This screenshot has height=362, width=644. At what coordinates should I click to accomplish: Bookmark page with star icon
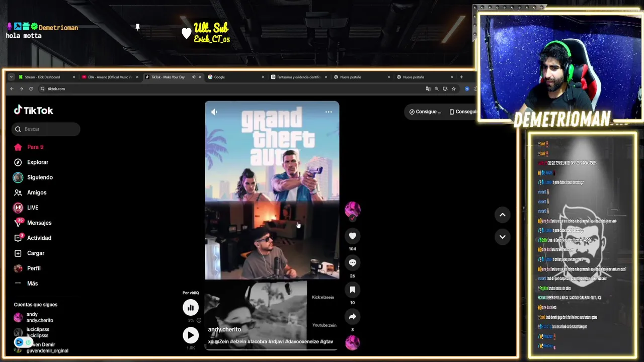[x=453, y=88]
